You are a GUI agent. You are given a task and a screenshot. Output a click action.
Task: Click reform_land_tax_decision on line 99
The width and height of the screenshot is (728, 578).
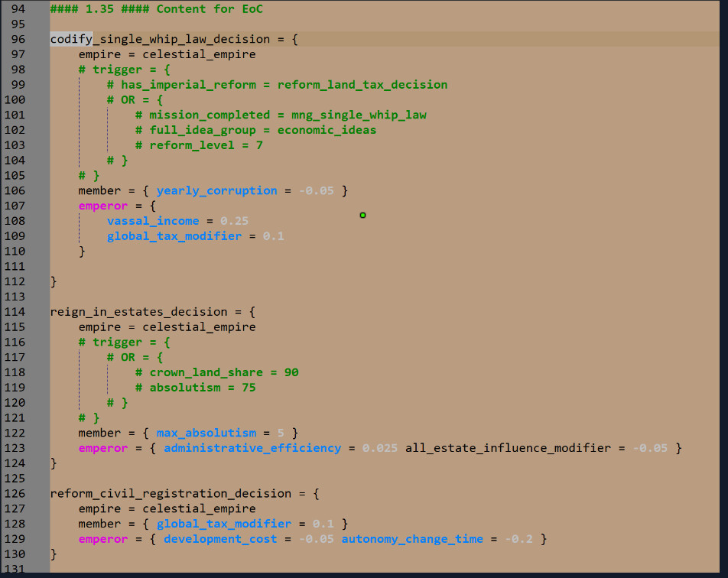pos(362,85)
